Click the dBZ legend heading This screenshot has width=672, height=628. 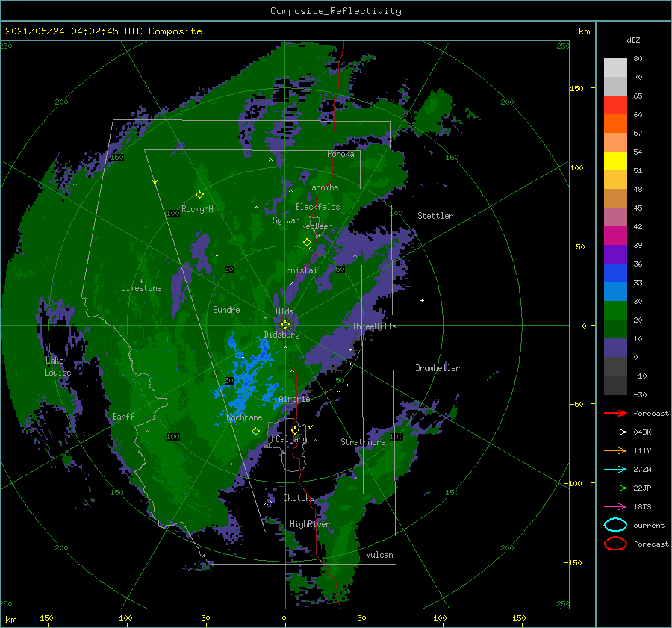click(x=633, y=40)
